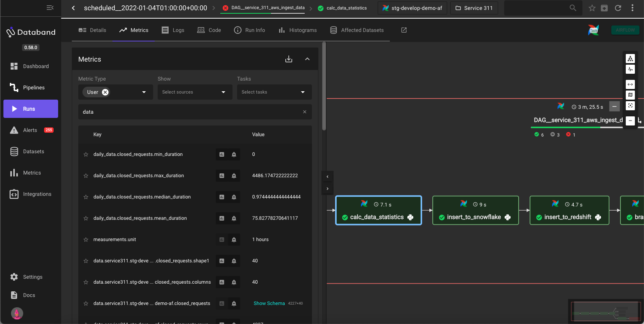Open the external link icon beside tabs
Viewport: 644px width, 324px height.
(404, 30)
